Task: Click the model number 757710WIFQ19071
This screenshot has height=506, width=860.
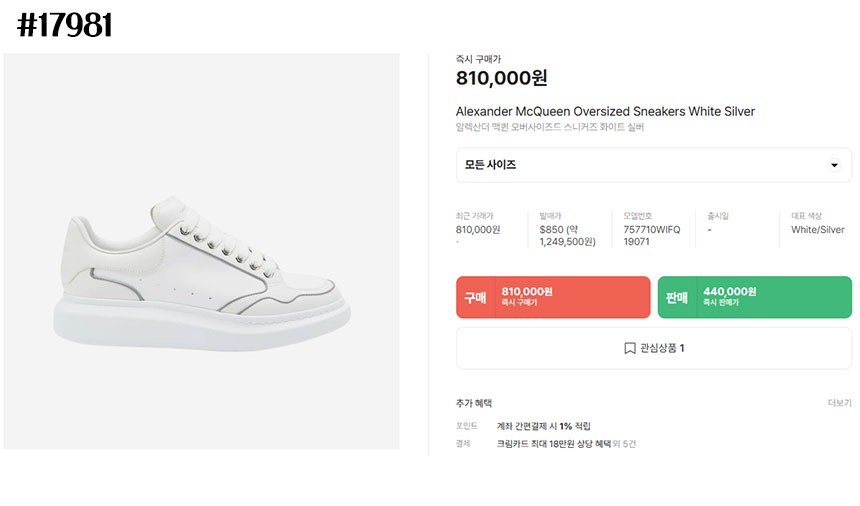Action: point(651,235)
